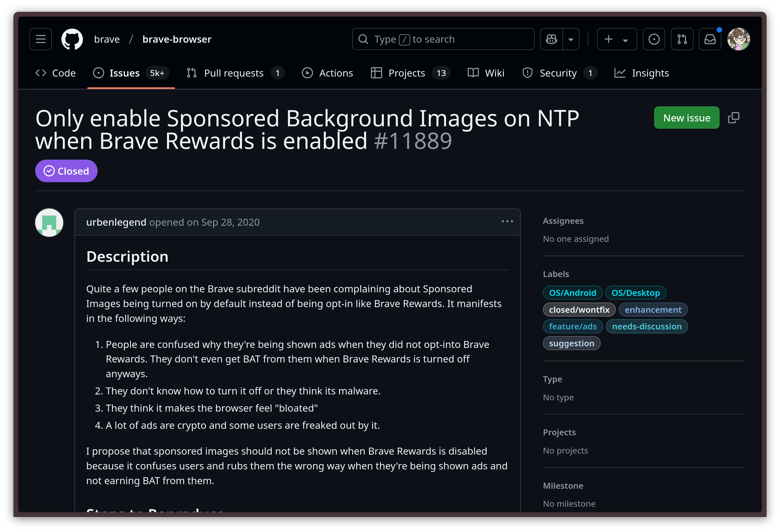Switch to the Insights tab
780x532 pixels.
[x=642, y=73]
